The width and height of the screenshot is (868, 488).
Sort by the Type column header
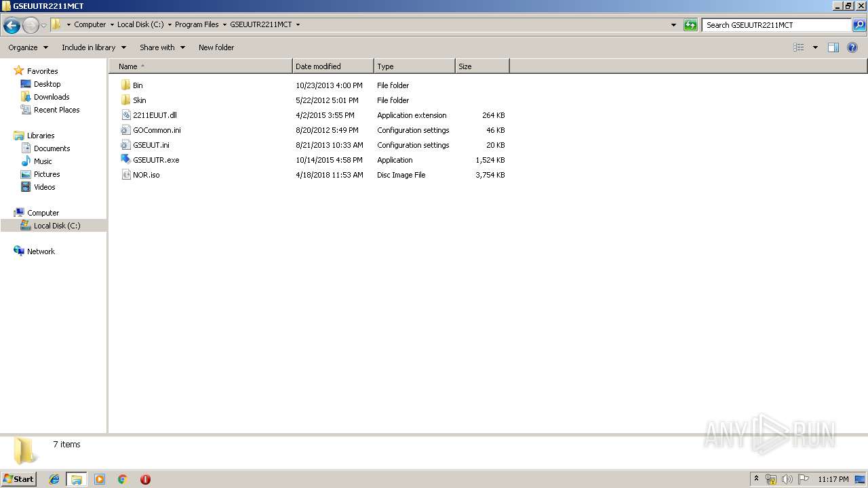(414, 66)
